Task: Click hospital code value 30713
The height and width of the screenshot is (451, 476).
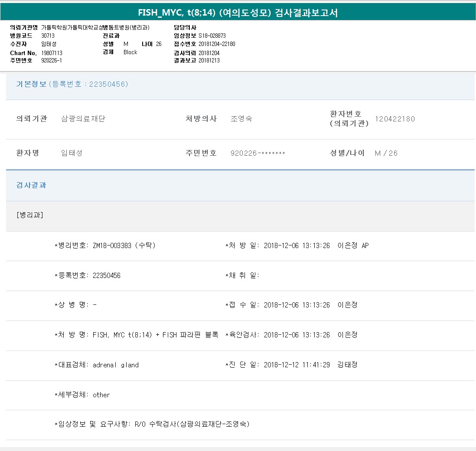Action: tap(48, 36)
